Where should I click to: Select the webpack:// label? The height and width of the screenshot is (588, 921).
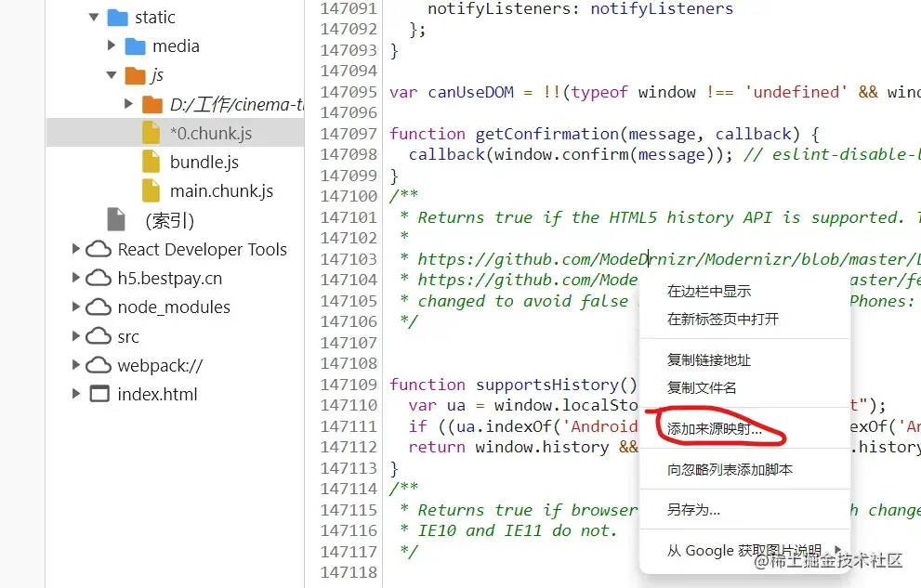161,366
